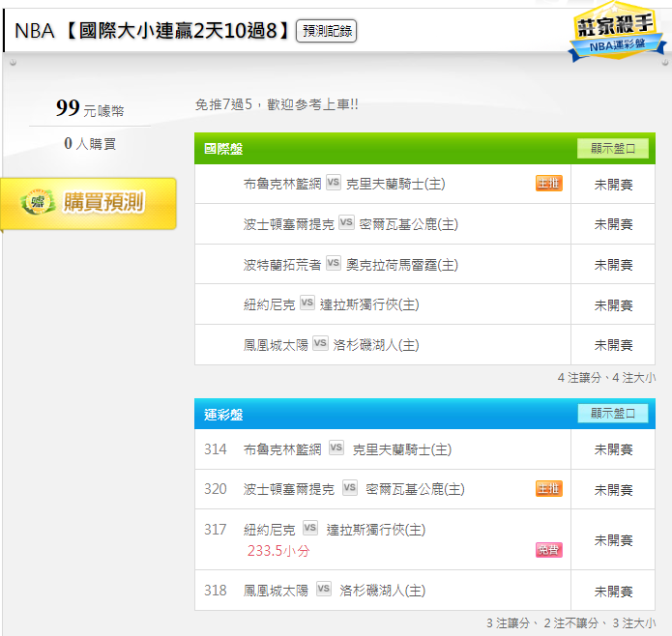Screen dimensions: 672x636
Task: Click 未開賽 status in 波特蘭拓荒者 row
Action: pos(613,265)
